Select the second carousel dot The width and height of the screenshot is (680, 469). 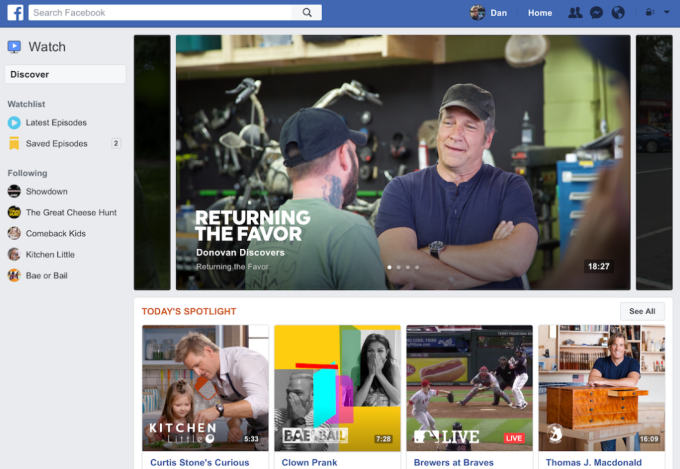(x=399, y=267)
